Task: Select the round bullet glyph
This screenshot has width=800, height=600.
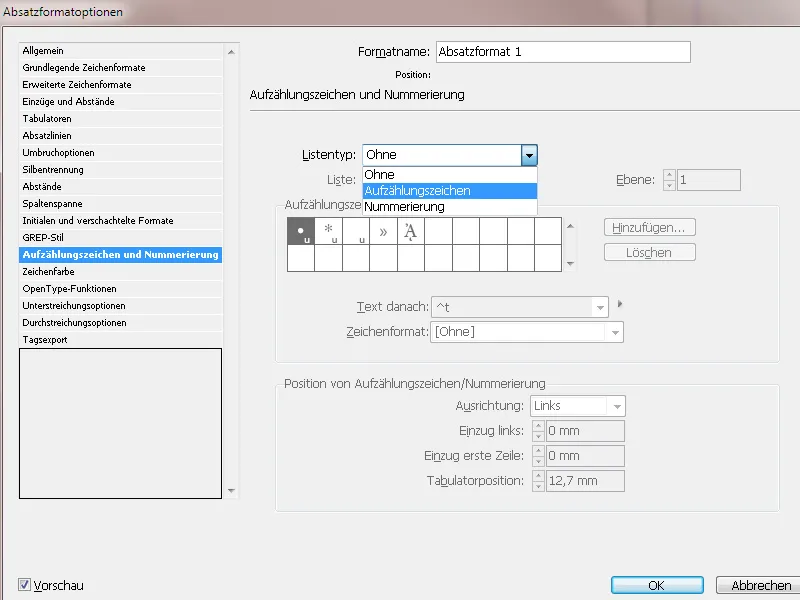Action: pos(301,231)
